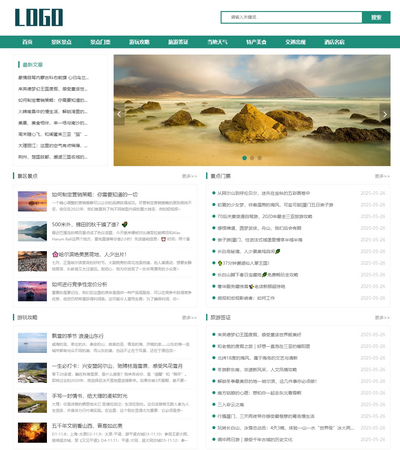Click the next slide arrow on banner
Viewport: 400px width, 450px height.
(x=385, y=114)
